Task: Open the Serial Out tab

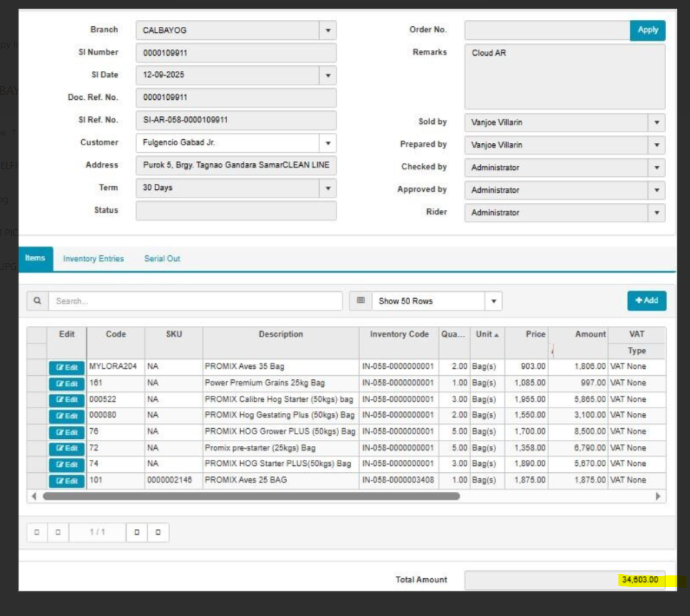Action: click(x=162, y=259)
